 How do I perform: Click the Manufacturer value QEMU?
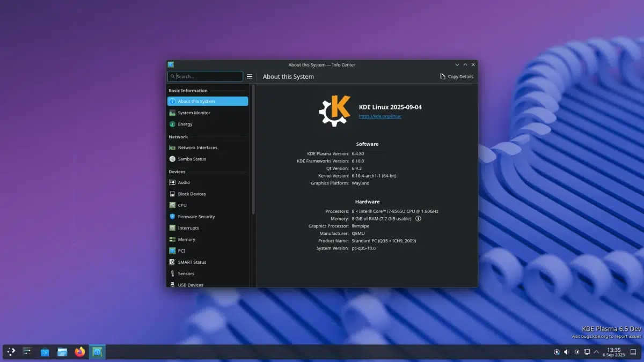pos(358,233)
